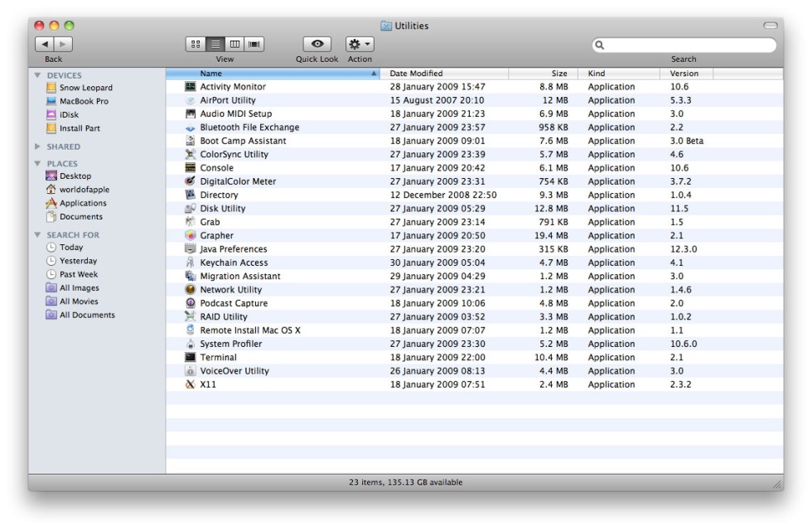Sort files by Date Modified column
812x530 pixels.
tap(445, 74)
